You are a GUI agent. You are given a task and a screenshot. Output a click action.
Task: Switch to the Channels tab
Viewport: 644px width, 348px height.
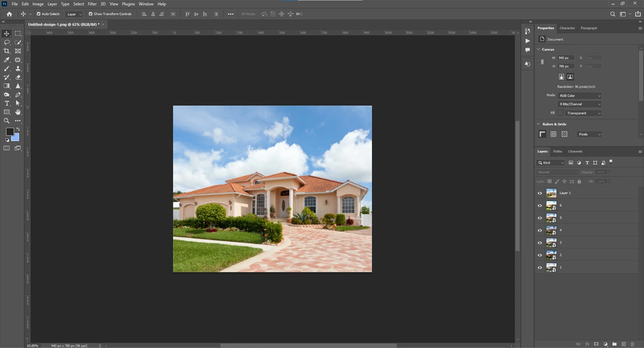575,151
